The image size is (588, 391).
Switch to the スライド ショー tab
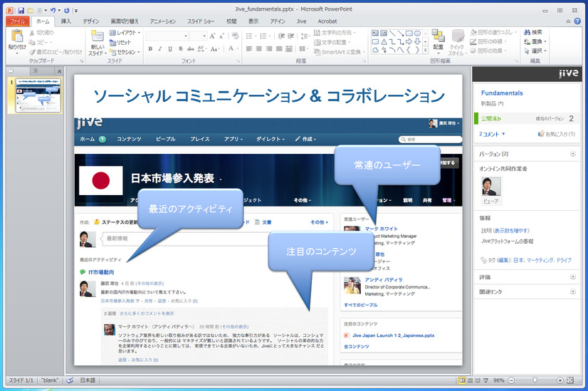(x=201, y=21)
